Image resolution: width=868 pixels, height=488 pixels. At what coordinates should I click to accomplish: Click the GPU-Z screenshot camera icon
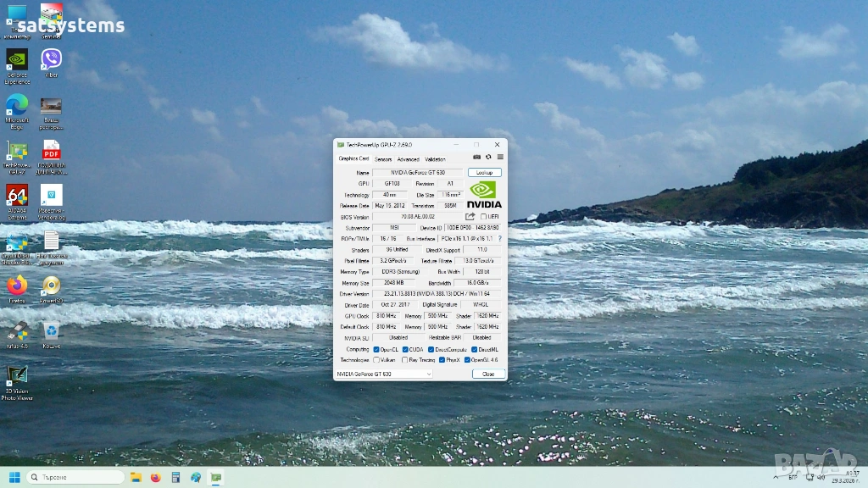point(477,157)
